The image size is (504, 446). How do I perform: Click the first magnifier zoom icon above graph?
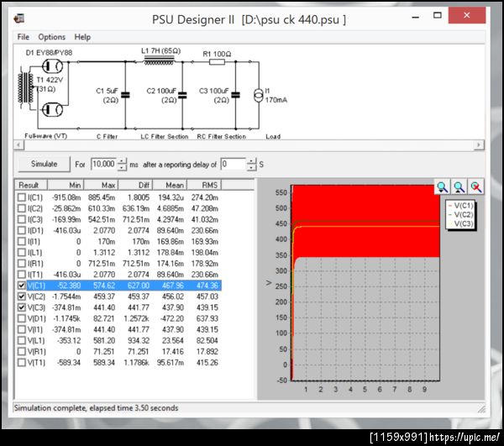pyautogui.click(x=443, y=187)
